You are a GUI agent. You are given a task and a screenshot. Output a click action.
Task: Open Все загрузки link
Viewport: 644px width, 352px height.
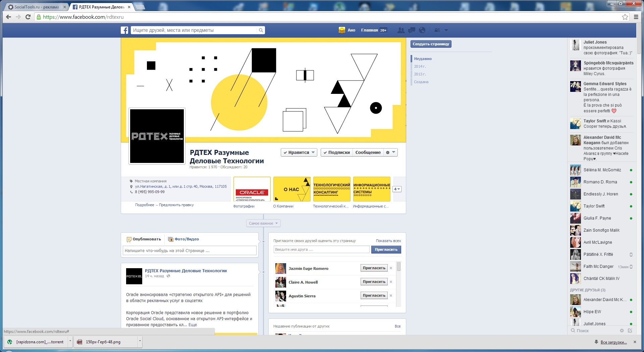point(614,342)
